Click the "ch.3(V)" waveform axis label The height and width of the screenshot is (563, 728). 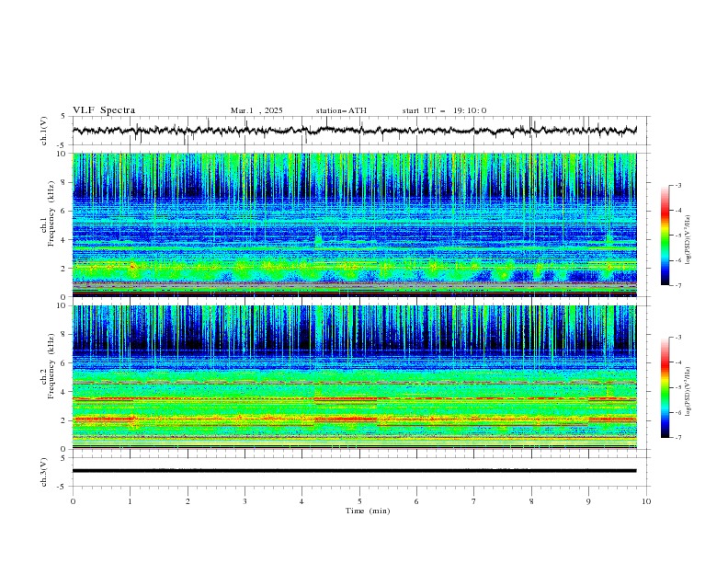point(44,472)
